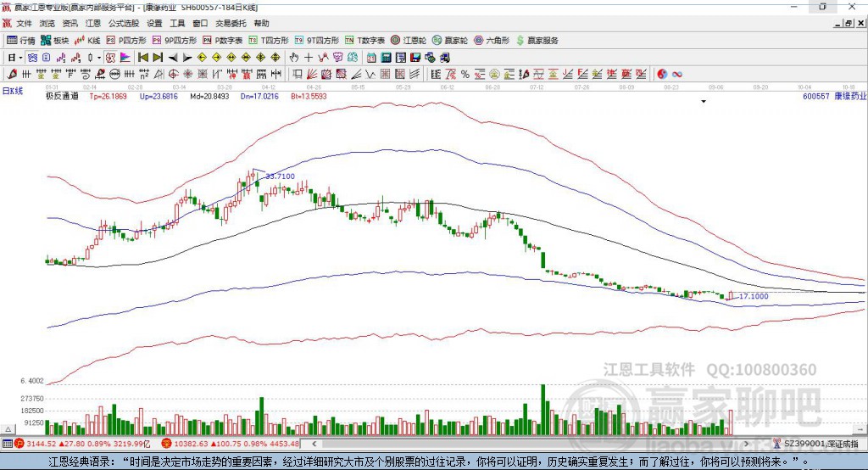This screenshot has width=868, height=470.
Task: Toggle the highlighted 权 adjustment button
Action: pos(111,58)
